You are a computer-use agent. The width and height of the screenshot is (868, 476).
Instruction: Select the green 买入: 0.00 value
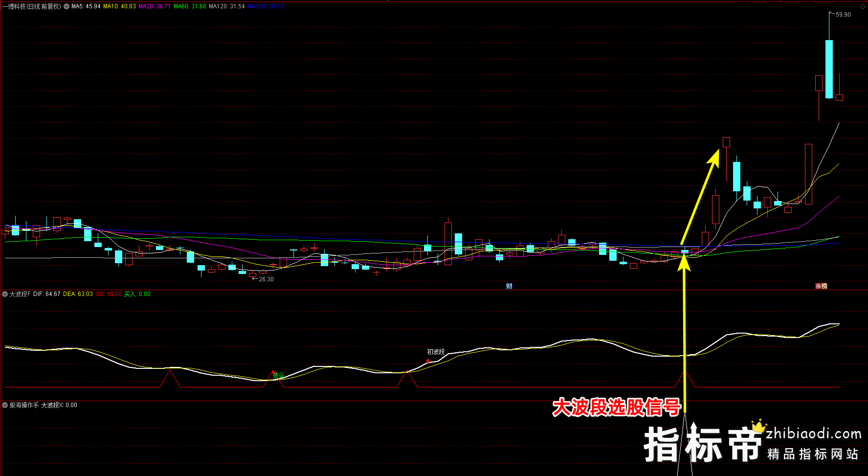tap(137, 294)
